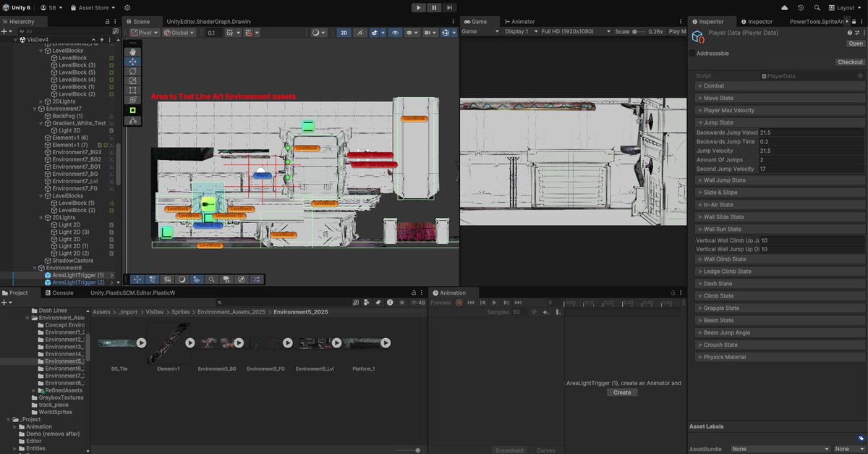
Task: Click the Open button in Inspector
Action: 856,43
